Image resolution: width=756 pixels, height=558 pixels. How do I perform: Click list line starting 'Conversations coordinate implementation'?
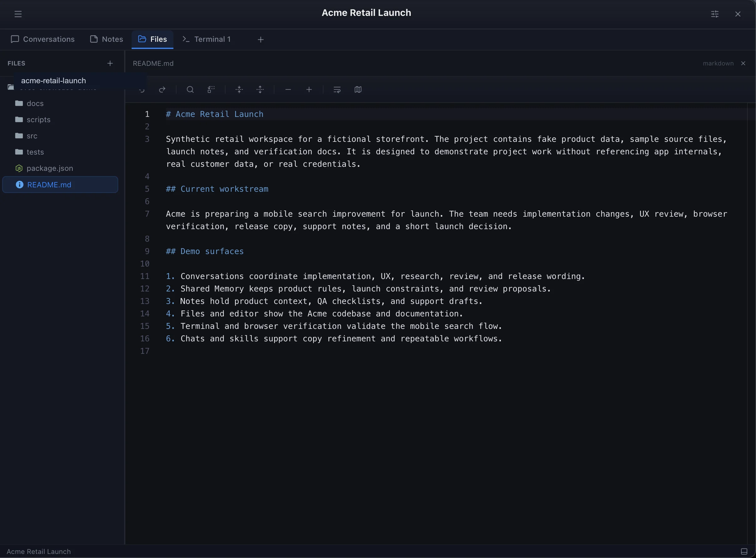pyautogui.click(x=375, y=276)
